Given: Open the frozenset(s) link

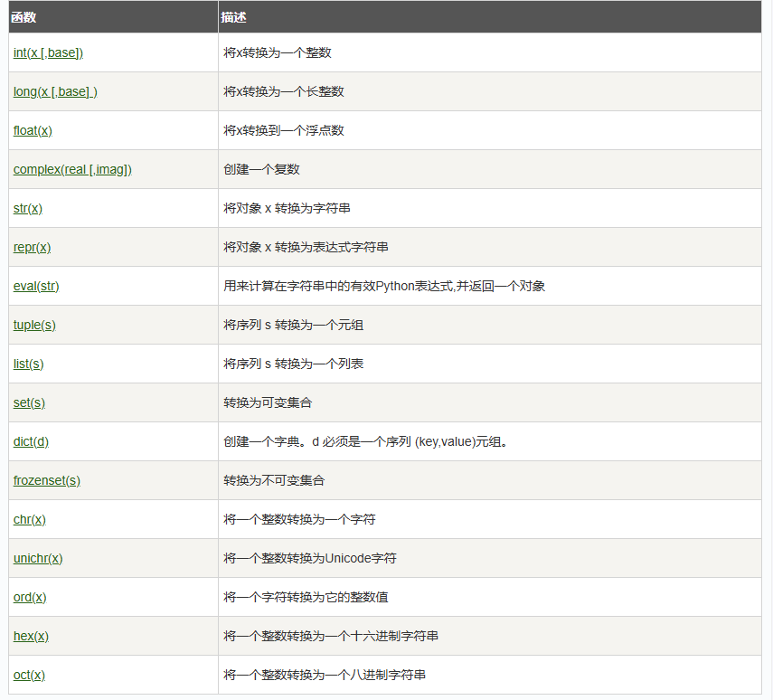Looking at the screenshot, I should (47, 481).
